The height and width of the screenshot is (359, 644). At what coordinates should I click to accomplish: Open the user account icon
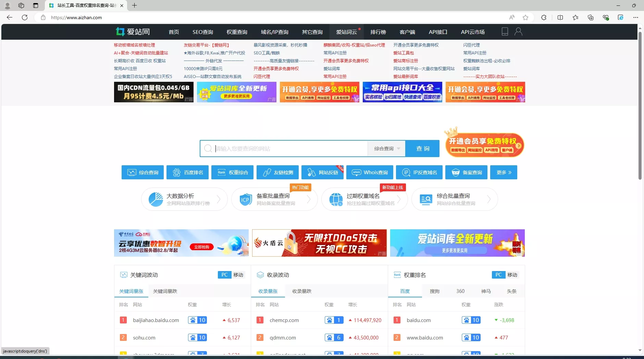pyautogui.click(x=518, y=31)
